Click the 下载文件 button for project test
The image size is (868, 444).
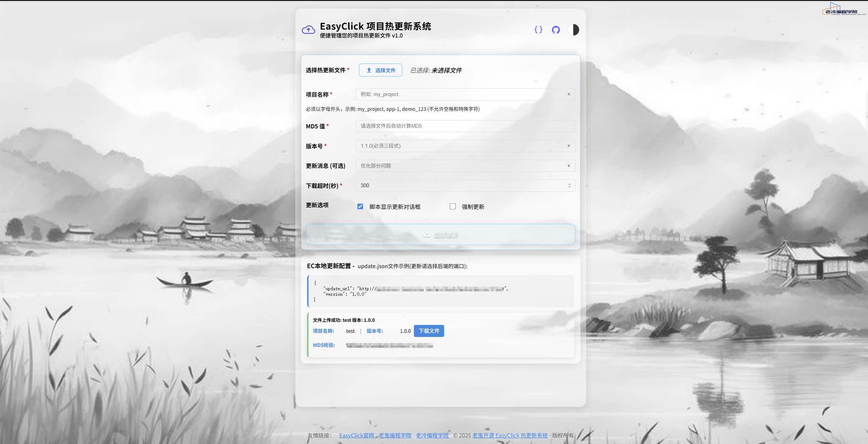click(429, 331)
